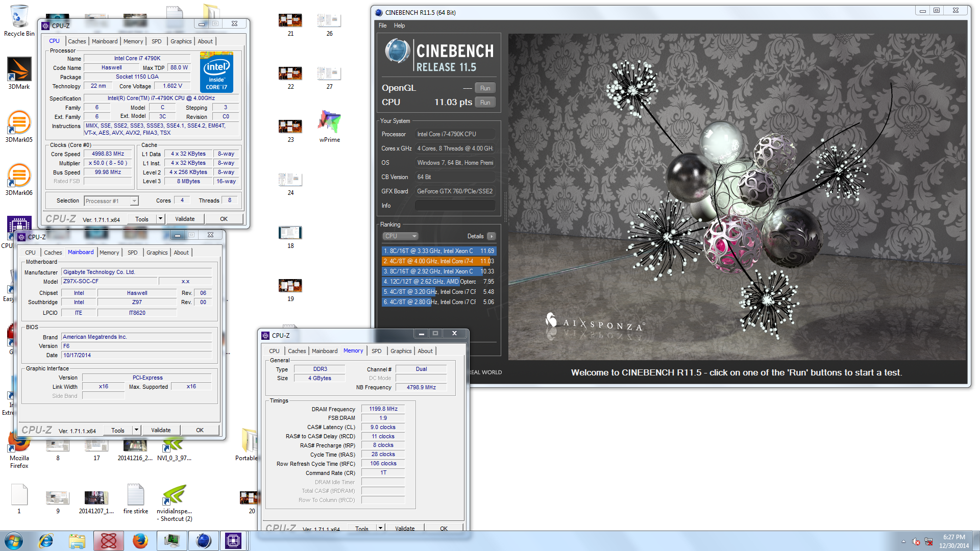Click OK in Mainboard CPU-Z window
This screenshot has width=980, height=551.
click(x=200, y=430)
